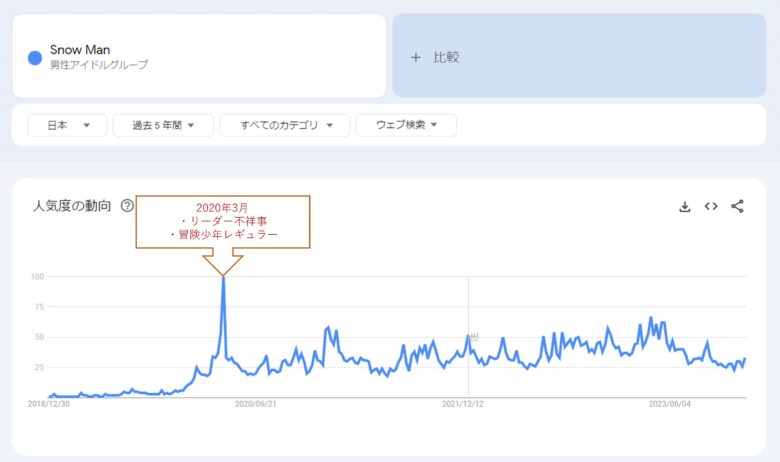Click the 2018/12/30 start date label
Viewport: 780px width, 462px height.
[x=48, y=404]
